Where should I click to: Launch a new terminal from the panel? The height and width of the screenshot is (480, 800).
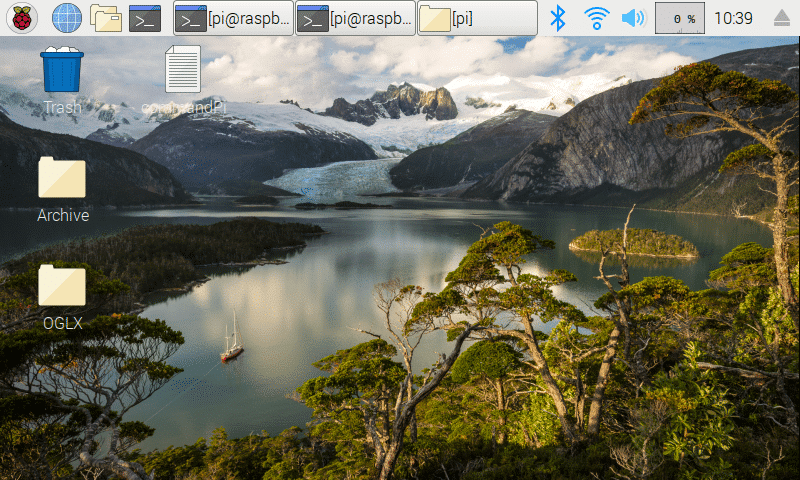click(145, 18)
